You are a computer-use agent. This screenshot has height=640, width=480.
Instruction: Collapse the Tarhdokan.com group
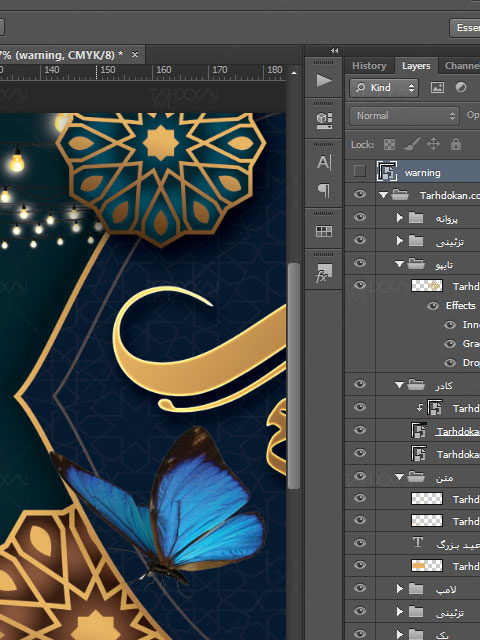383,195
